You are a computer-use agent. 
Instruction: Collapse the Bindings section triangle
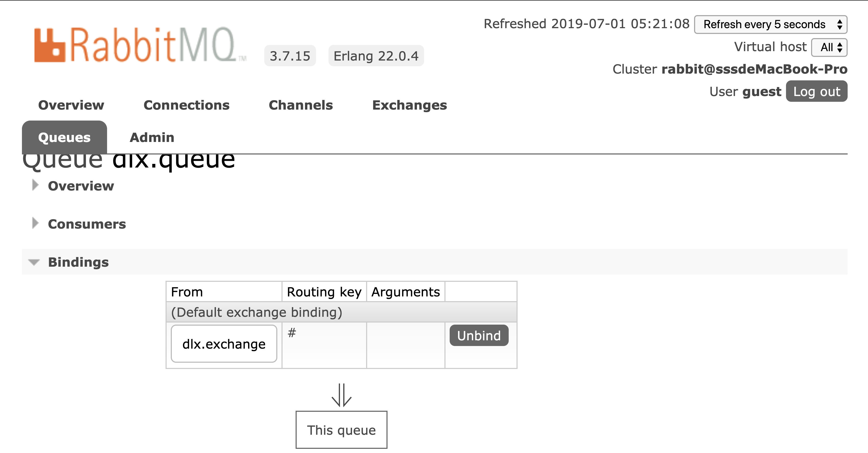(34, 262)
